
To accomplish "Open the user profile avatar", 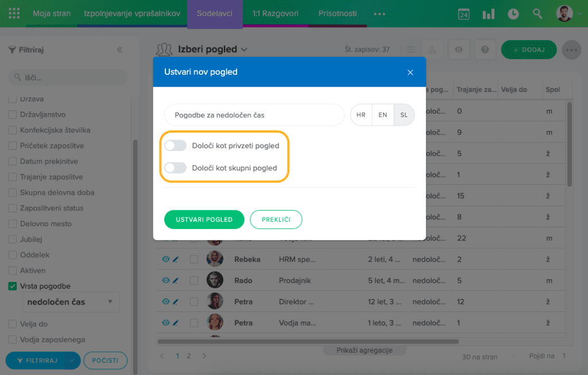I will tap(564, 14).
